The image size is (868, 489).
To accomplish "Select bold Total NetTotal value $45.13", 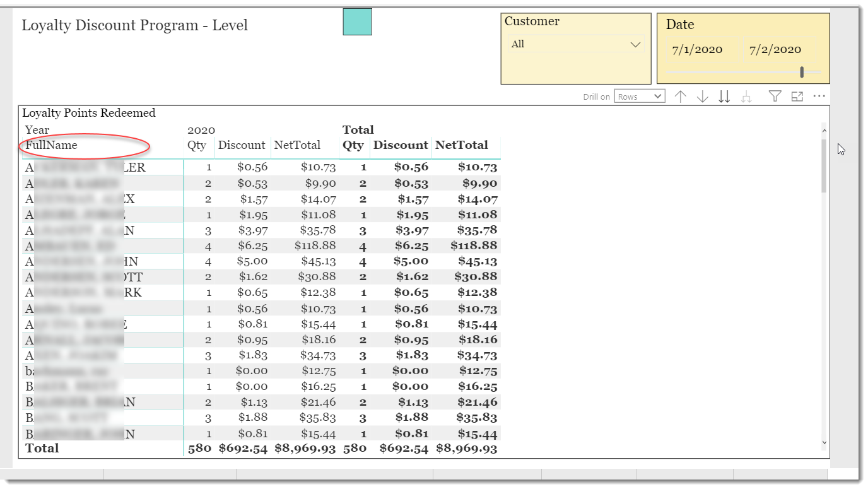I will 478,261.
